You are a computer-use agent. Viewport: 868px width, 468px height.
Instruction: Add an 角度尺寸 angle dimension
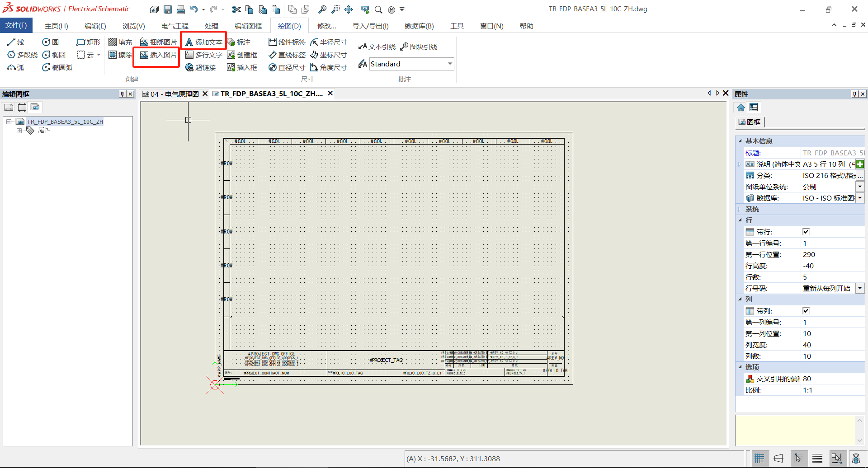pos(329,67)
